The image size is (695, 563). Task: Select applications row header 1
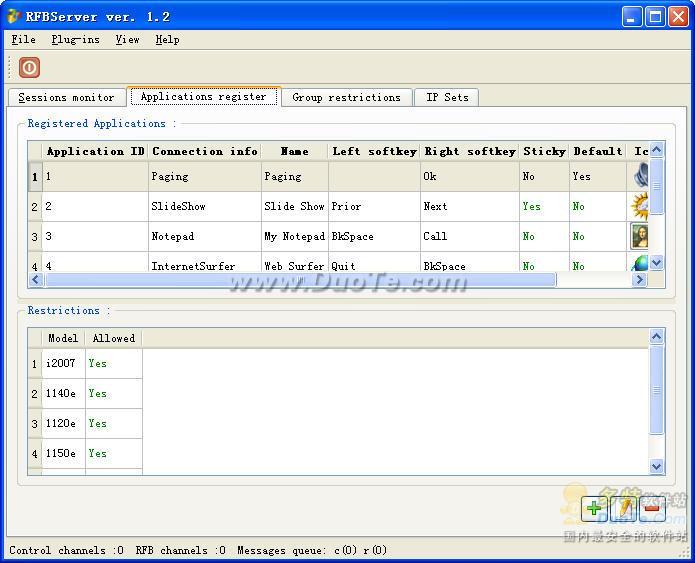[35, 176]
